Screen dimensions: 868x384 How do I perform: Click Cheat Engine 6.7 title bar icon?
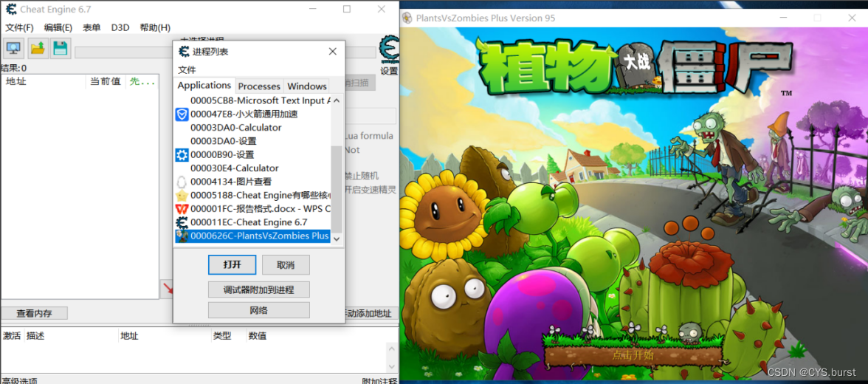point(10,10)
